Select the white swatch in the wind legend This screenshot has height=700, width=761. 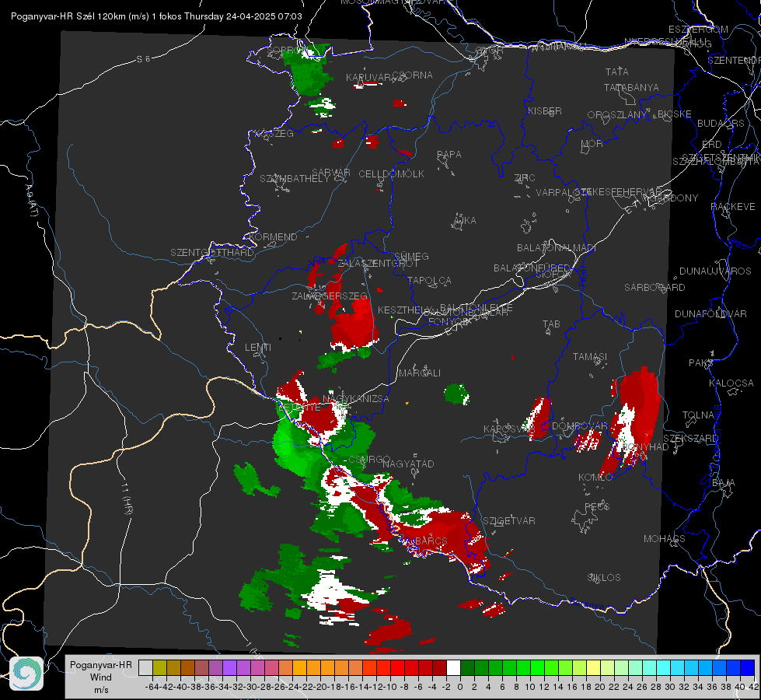coord(453,668)
